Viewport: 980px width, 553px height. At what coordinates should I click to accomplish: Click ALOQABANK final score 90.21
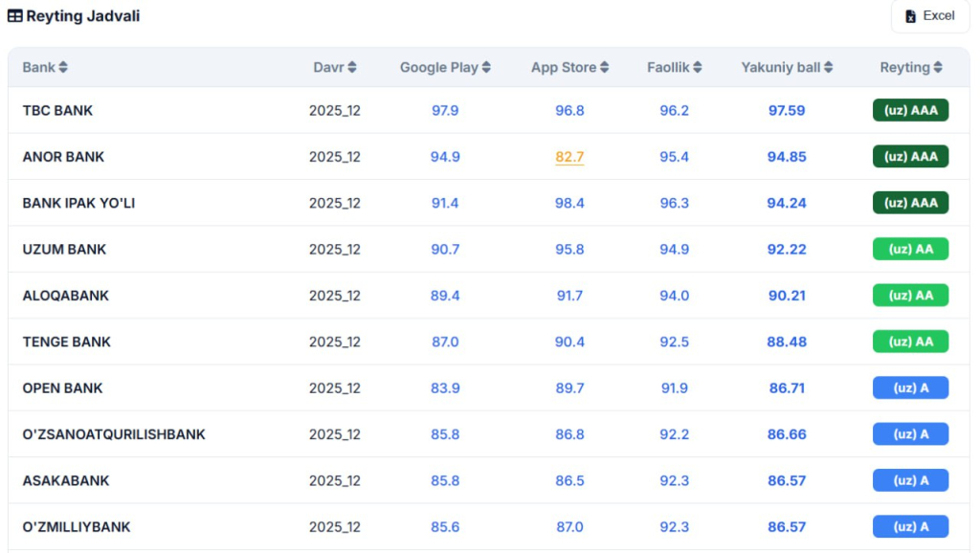[787, 296]
